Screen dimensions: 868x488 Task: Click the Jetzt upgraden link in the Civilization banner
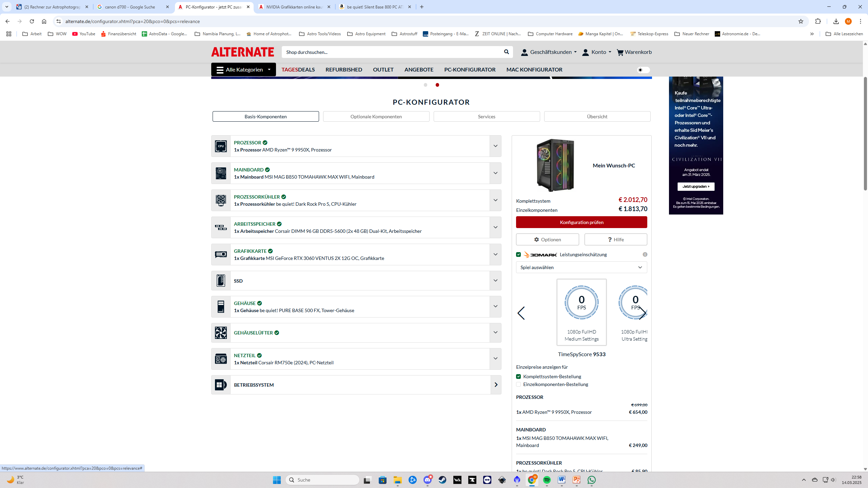coord(696,186)
